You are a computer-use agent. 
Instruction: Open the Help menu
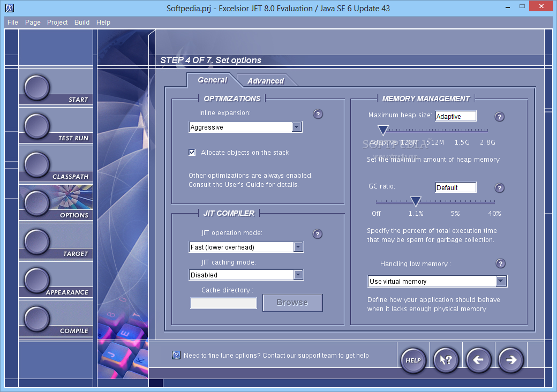(103, 22)
